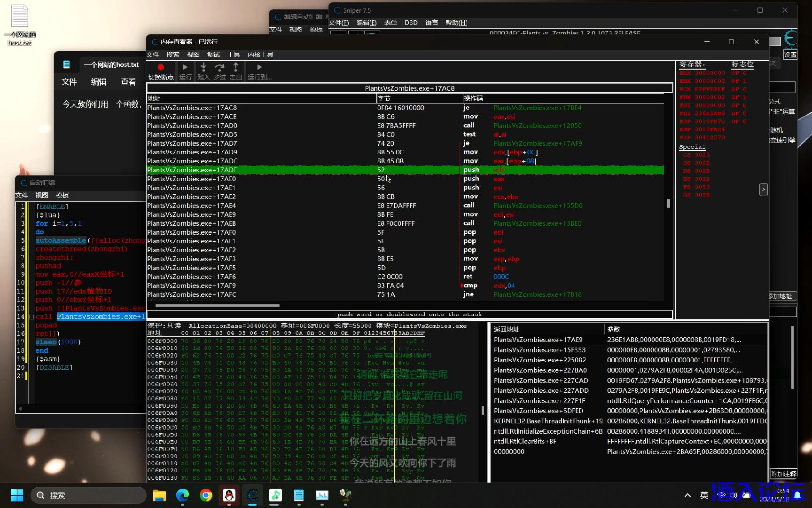Click the Run (运行) play icon
This screenshot has height=508, width=812.
click(x=185, y=67)
